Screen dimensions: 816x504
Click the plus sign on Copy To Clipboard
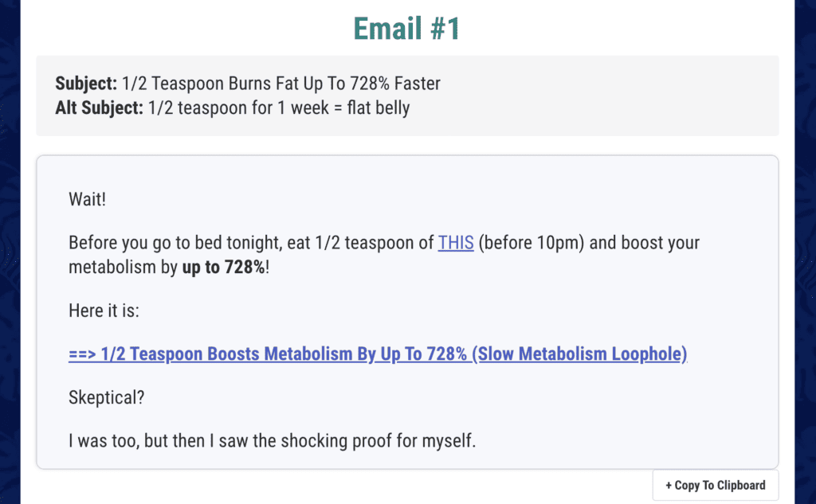pos(669,486)
